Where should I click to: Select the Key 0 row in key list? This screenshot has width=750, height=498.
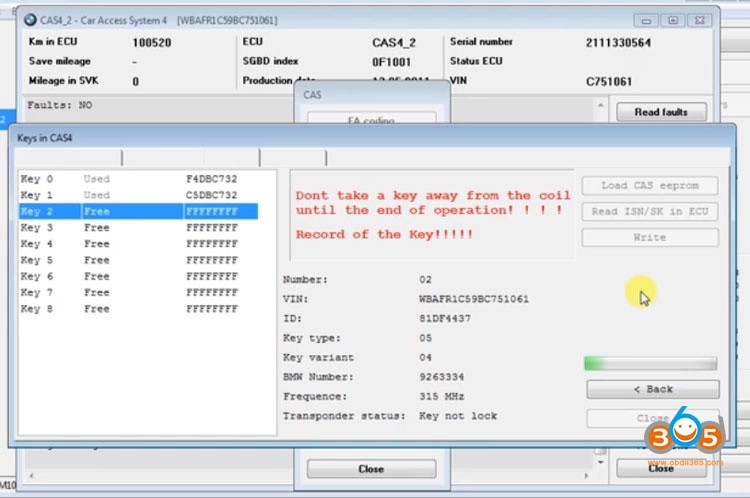139,179
